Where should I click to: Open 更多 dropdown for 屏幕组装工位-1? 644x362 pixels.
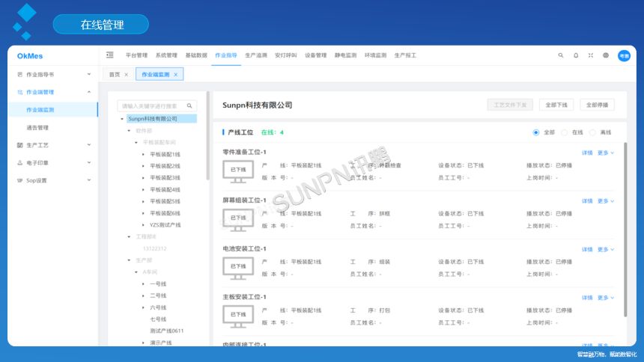(x=606, y=201)
